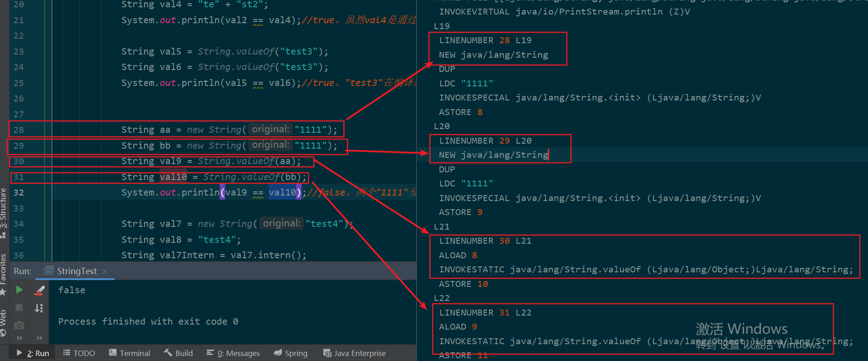868x361 pixels.
Task: Open the Terminal tool window
Action: point(130,353)
